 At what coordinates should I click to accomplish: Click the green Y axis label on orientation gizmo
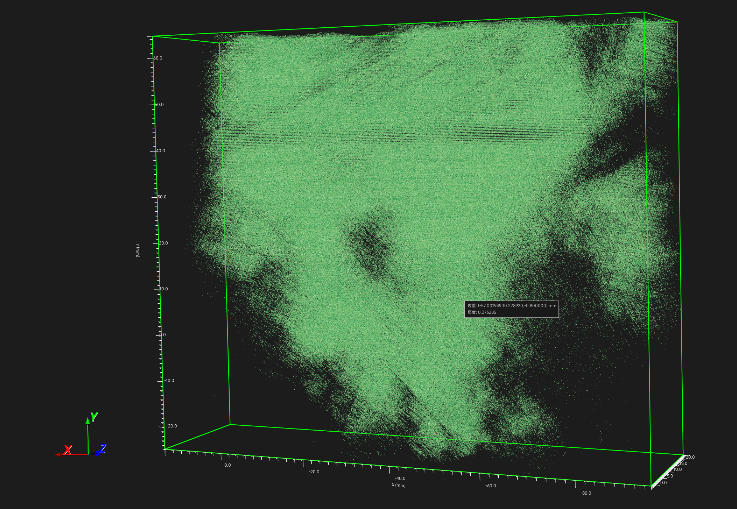point(94,417)
